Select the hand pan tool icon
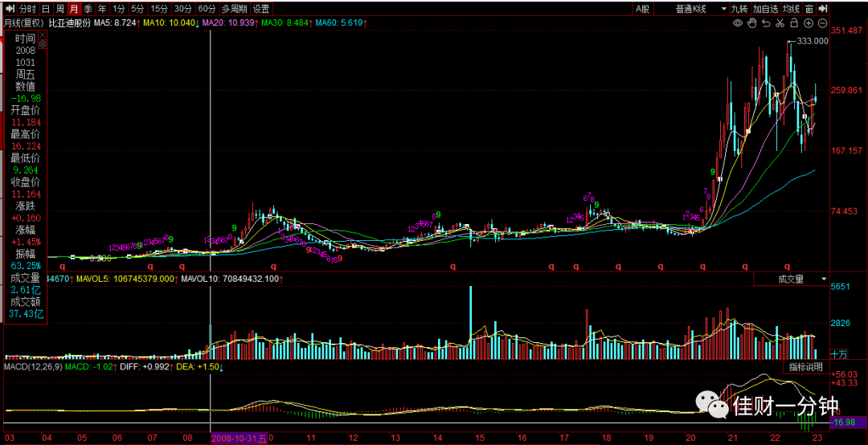The width and height of the screenshot is (868, 445). click(x=751, y=23)
